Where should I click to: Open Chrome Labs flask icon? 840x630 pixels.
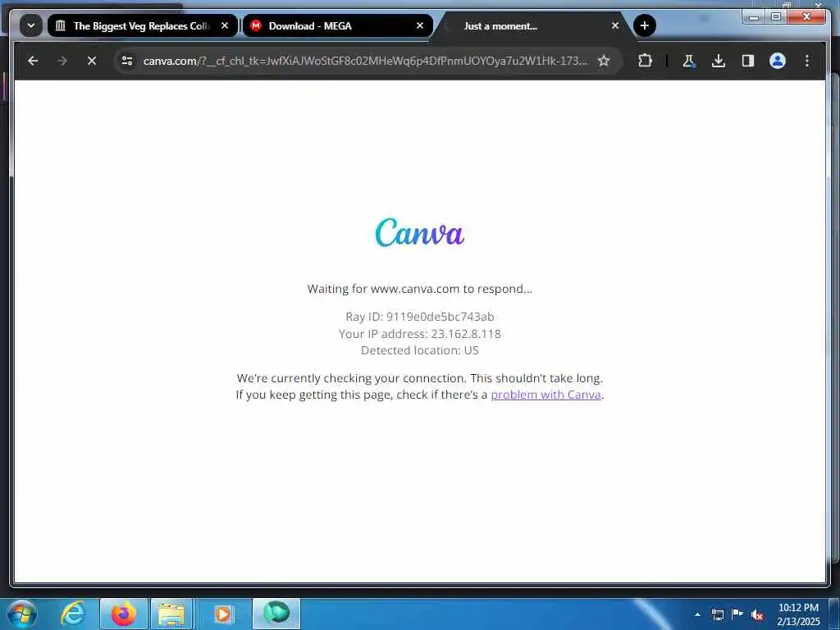click(689, 61)
